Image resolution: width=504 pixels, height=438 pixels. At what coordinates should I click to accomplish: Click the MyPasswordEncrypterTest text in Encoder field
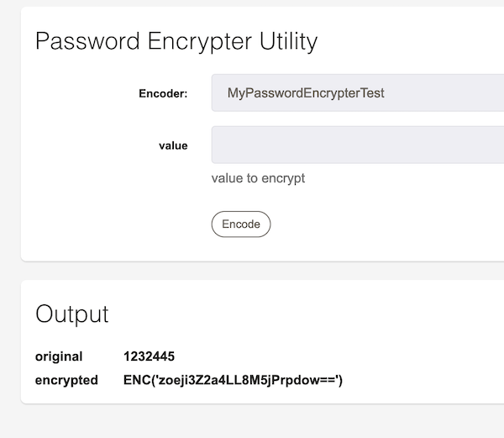coord(306,93)
